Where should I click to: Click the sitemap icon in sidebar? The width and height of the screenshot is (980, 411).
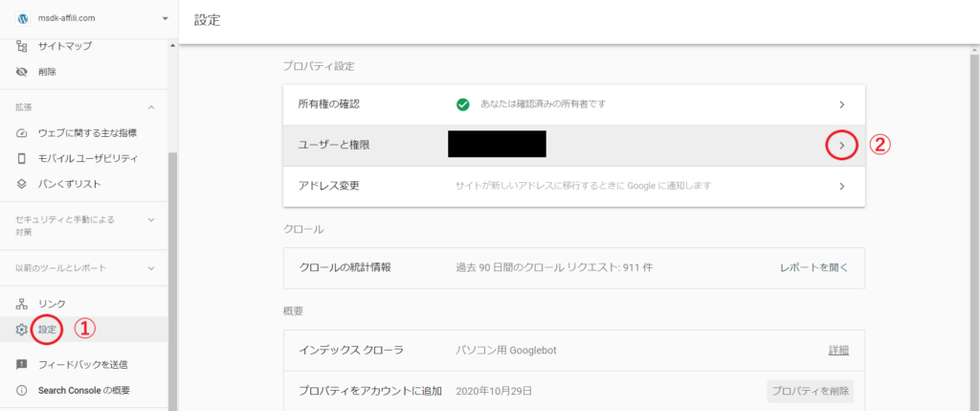click(x=22, y=46)
